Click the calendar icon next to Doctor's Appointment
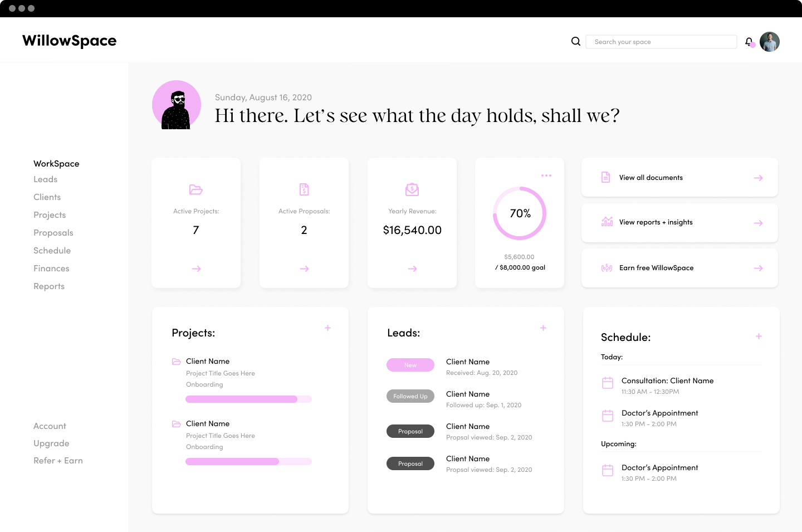This screenshot has width=802, height=532. pyautogui.click(x=607, y=416)
